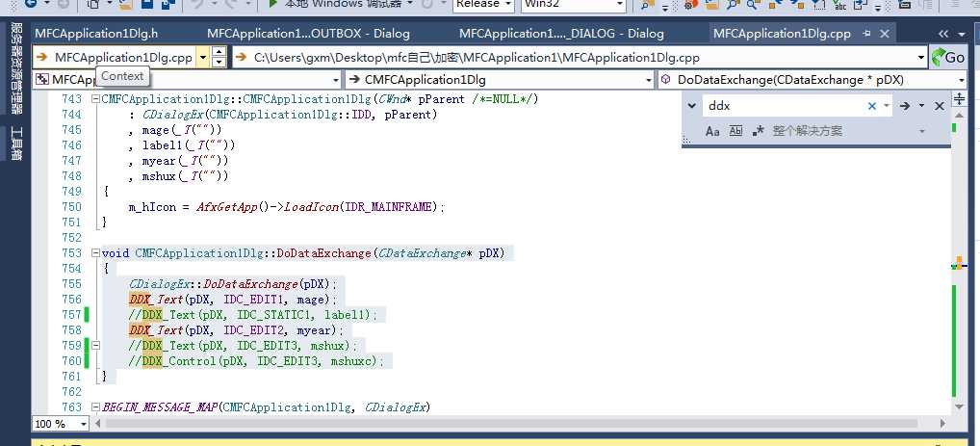The height and width of the screenshot is (446, 980).
Task: Toggle regular expression search option
Action: 759,131
